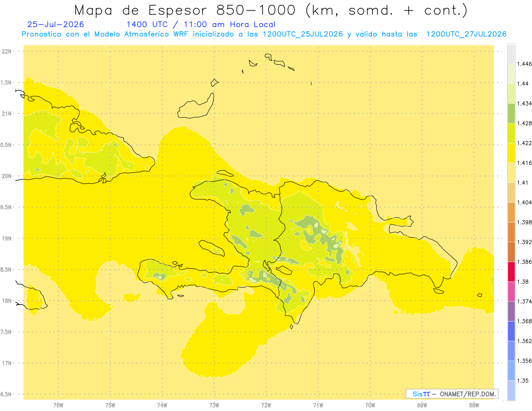Viewport: 532px width, 411px height.
Task: Click the 22N latitude label
Action: [x=7, y=51]
